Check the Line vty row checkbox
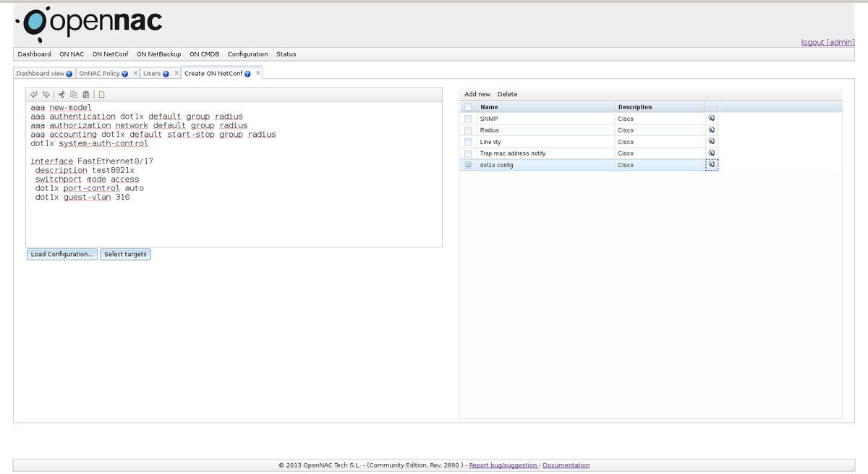 click(468, 142)
